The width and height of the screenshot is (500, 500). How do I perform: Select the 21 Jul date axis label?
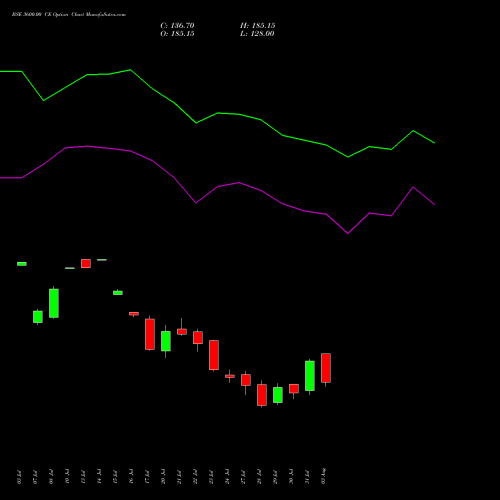179,477
